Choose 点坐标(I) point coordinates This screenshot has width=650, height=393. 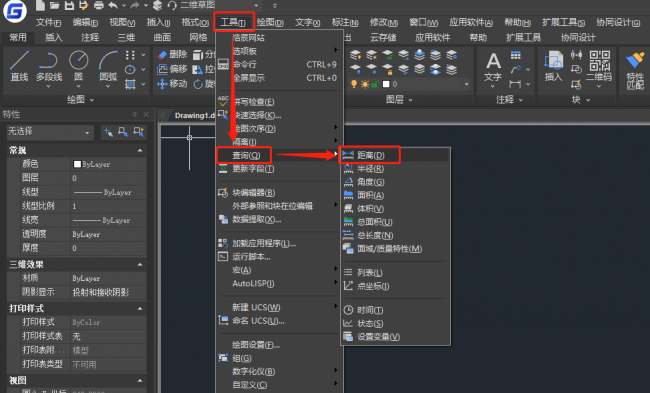click(x=395, y=286)
